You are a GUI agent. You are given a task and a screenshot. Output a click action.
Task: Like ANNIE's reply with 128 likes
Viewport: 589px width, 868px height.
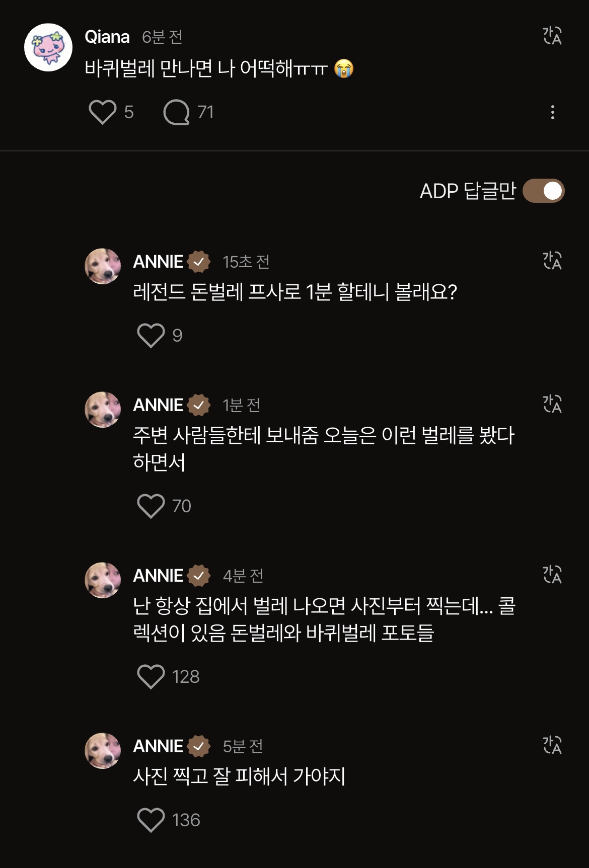[x=151, y=676]
